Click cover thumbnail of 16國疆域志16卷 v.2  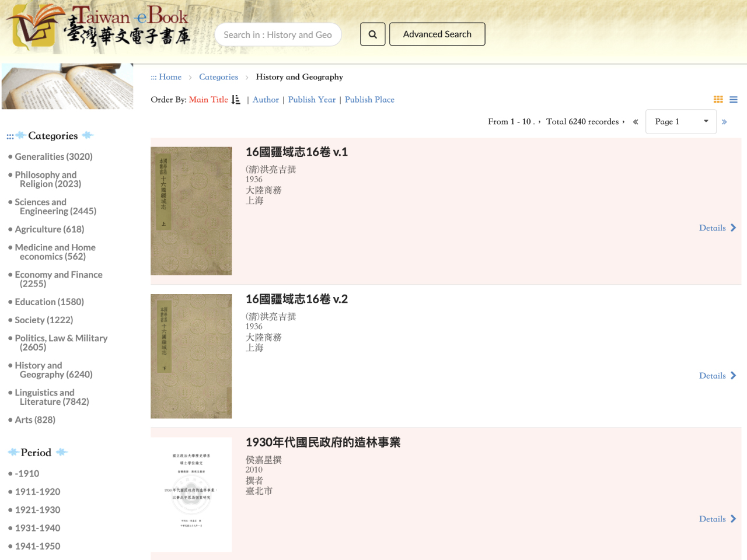pyautogui.click(x=191, y=356)
